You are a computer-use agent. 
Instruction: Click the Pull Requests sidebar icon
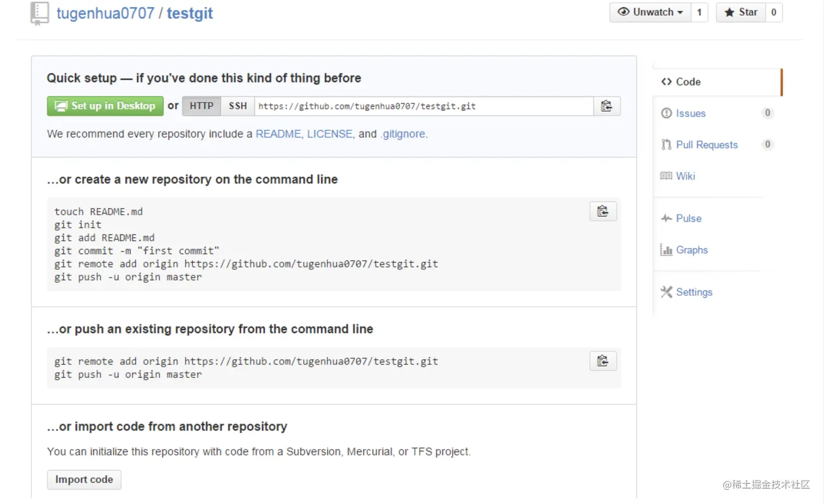click(666, 145)
